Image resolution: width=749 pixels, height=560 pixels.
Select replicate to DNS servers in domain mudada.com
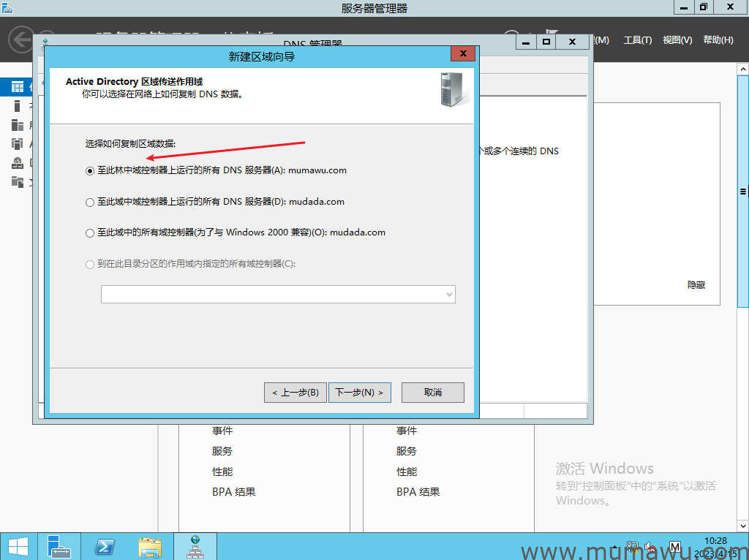pos(90,202)
